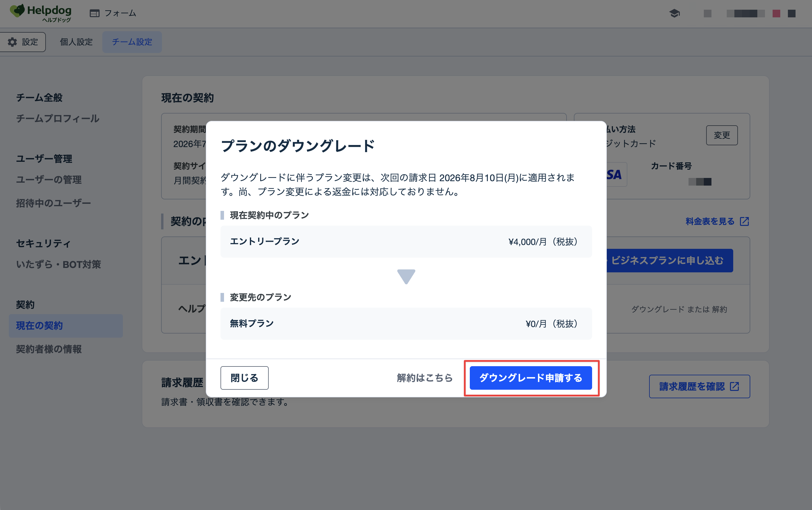Click 無料プラン destination plan row

coord(406,324)
